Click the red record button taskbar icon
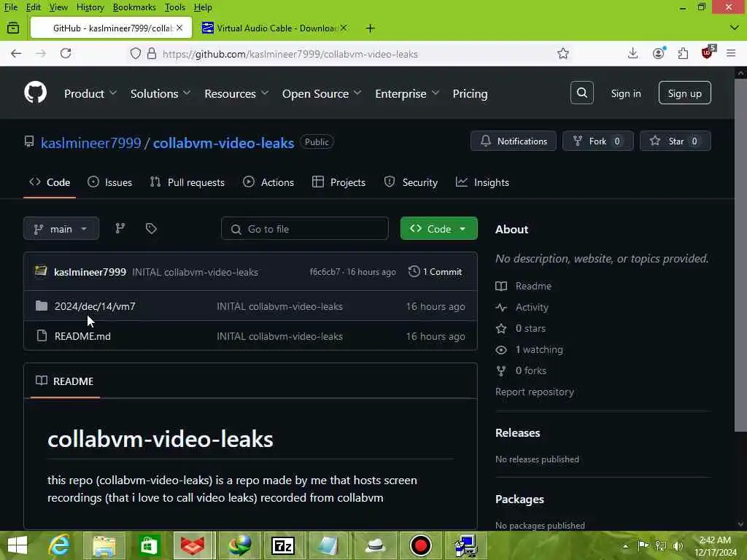The height and width of the screenshot is (560, 747). [420, 545]
